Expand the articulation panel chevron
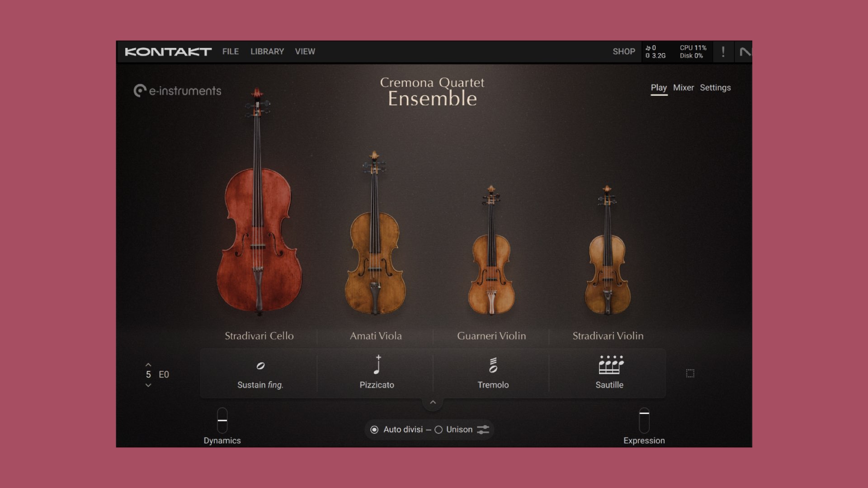This screenshot has width=868, height=488. click(433, 402)
